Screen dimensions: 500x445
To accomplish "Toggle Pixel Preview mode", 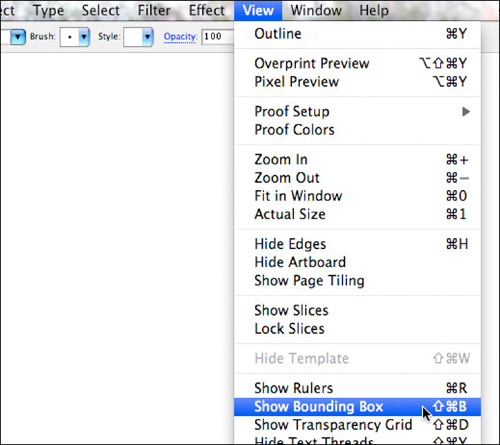I will click(357, 82).
